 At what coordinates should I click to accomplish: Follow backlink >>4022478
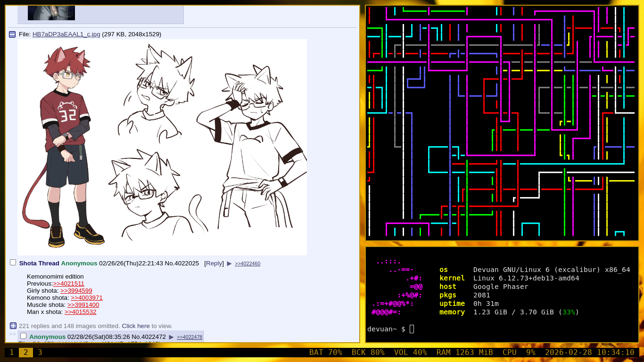[190, 337]
